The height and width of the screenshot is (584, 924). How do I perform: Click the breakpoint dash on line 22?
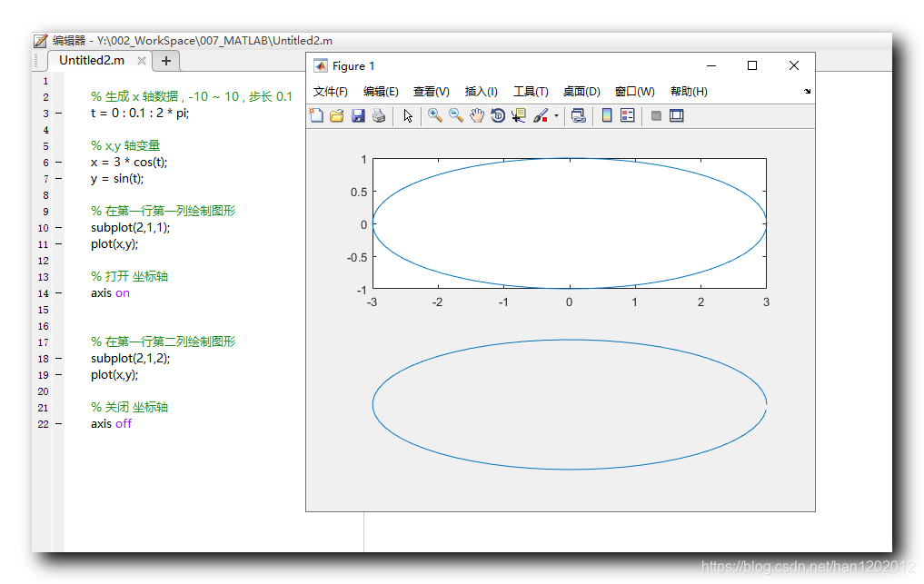tap(58, 424)
